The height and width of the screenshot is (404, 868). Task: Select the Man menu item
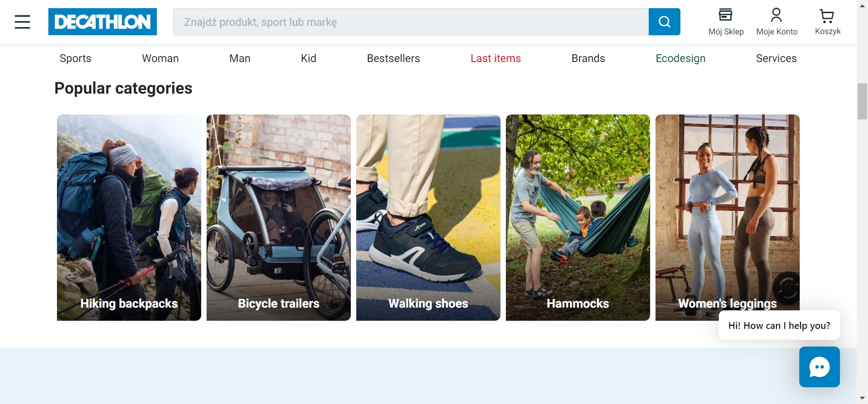click(x=240, y=58)
